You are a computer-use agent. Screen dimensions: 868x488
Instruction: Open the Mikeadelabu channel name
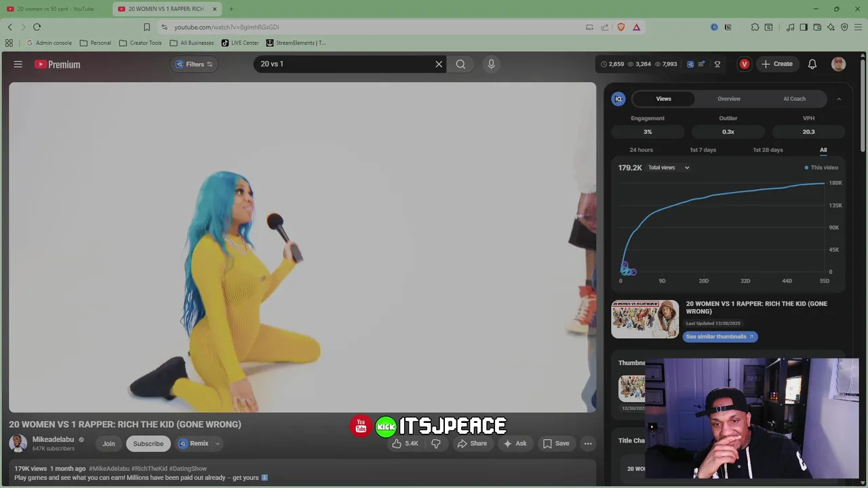(x=53, y=439)
